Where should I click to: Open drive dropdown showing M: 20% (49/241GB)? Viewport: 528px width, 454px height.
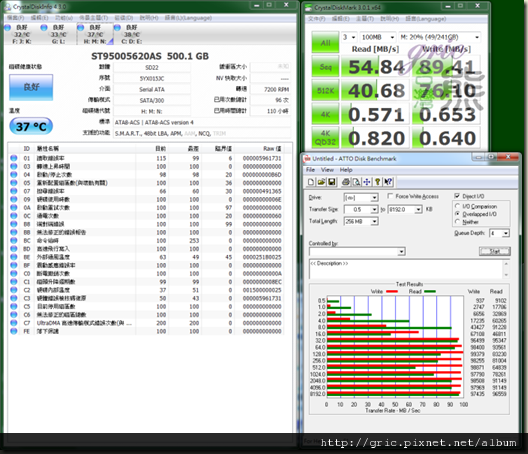pos(439,37)
